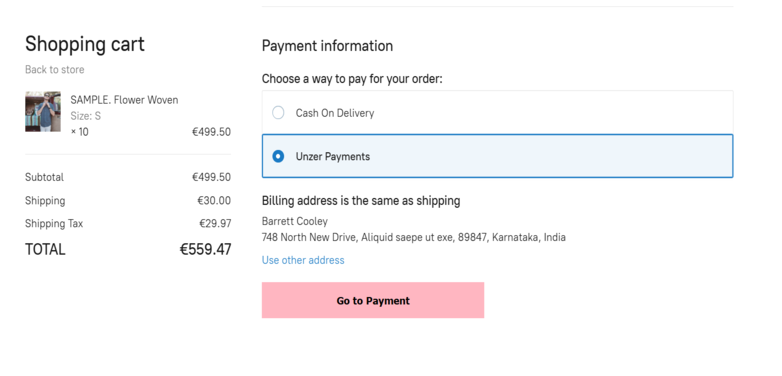Click the SAMPLE. Flower Woven product name
782x376 pixels.
coord(124,100)
